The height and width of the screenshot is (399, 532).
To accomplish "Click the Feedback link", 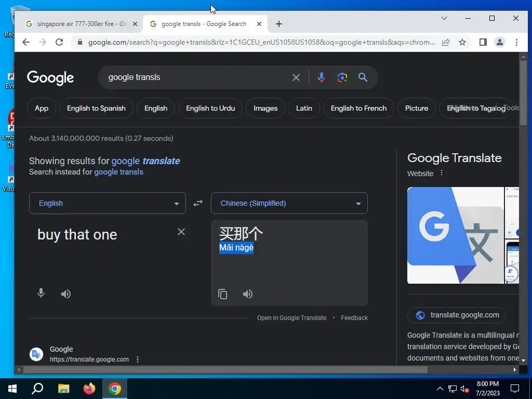I will click(x=354, y=318).
